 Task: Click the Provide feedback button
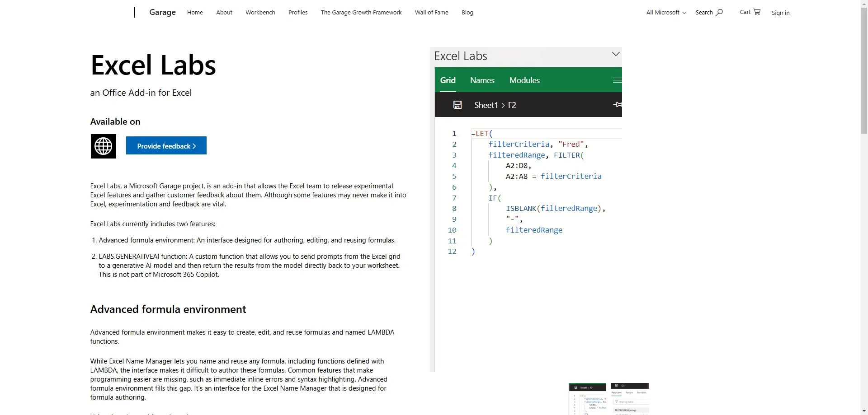165,145
